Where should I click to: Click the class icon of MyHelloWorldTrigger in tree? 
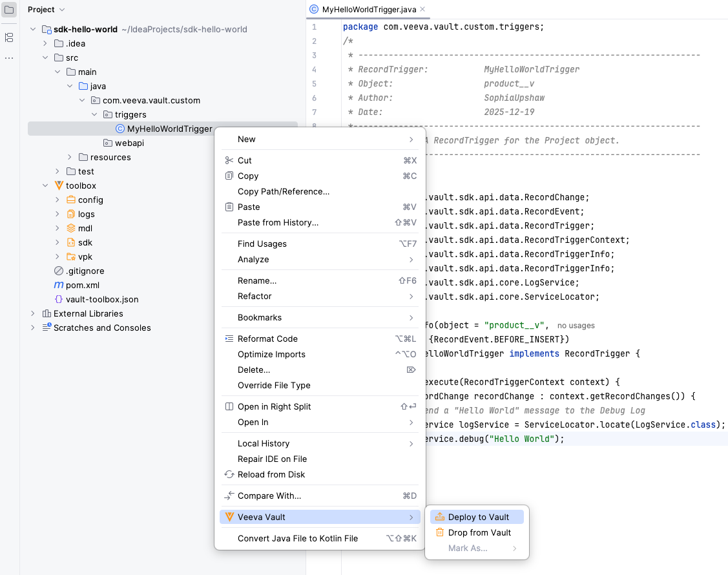[x=120, y=129]
